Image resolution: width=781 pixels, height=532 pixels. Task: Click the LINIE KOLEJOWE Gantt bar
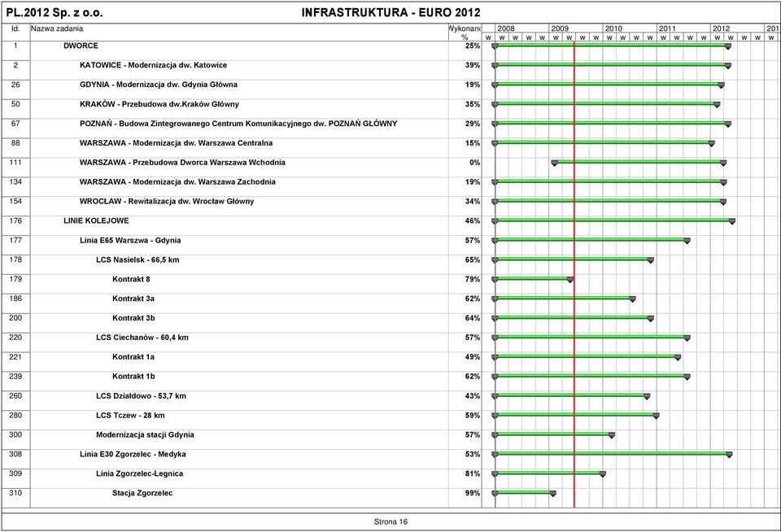[x=613, y=220]
